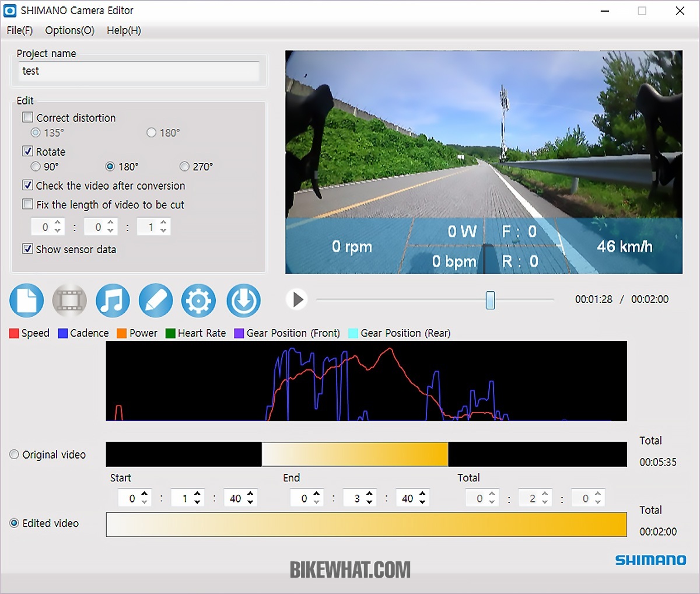Open the Options(O) menu
Viewport: 700px width, 594px height.
pyautogui.click(x=70, y=30)
